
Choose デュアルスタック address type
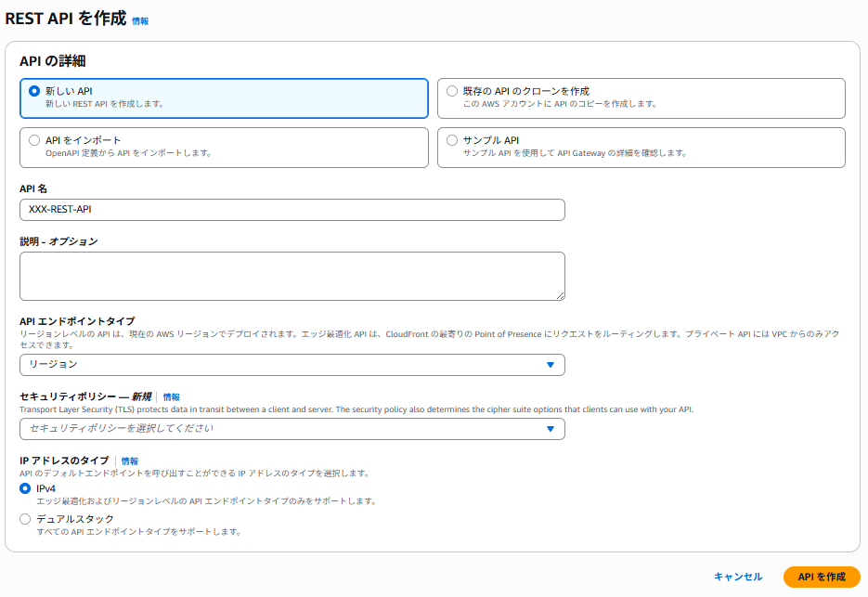click(x=25, y=519)
